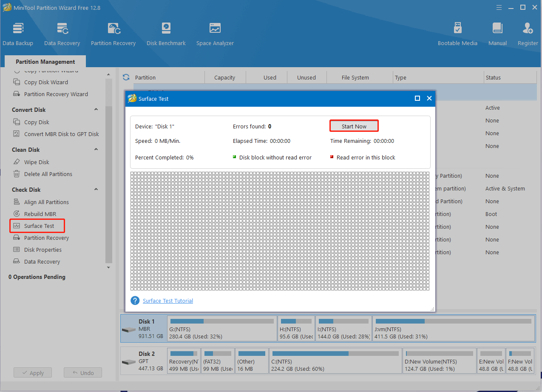Select Rebuild MBR option

point(40,214)
